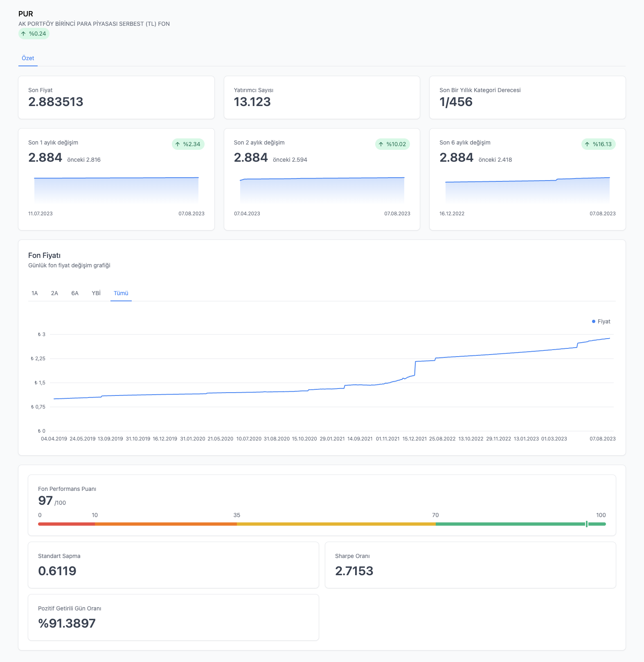Screen dimensions: 644x662
Task: Switch chart to 6A range
Action: [75, 293]
